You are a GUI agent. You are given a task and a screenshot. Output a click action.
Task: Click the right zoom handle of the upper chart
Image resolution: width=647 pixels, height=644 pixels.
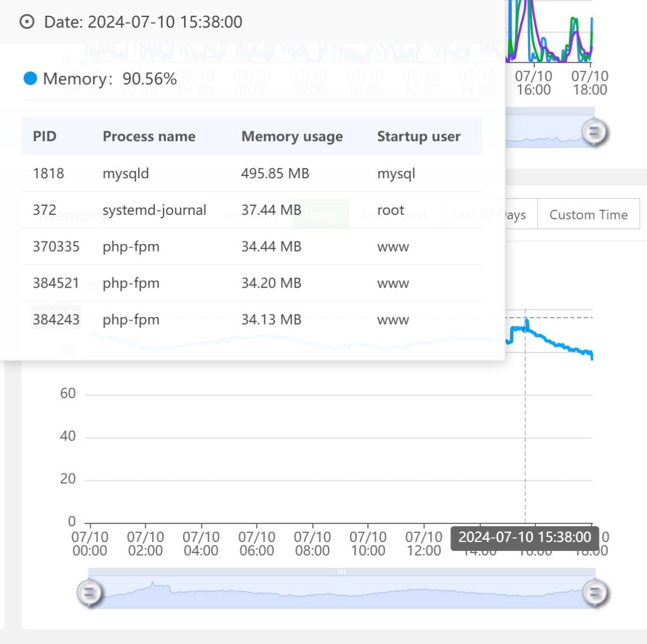click(x=594, y=132)
